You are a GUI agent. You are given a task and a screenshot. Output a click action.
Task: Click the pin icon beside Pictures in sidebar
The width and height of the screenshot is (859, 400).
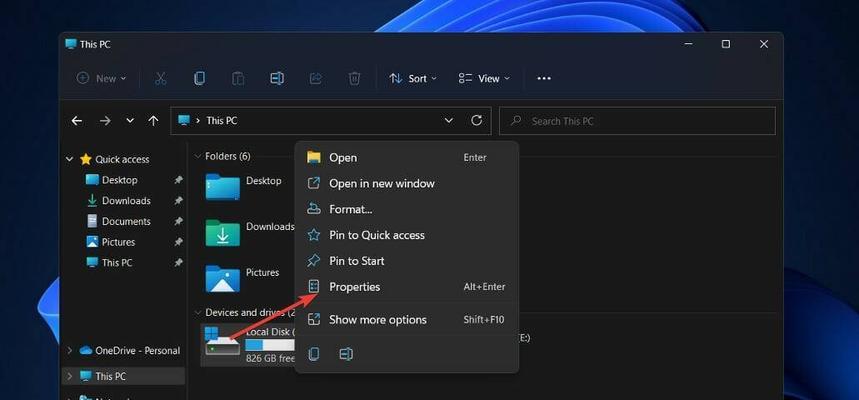178,242
